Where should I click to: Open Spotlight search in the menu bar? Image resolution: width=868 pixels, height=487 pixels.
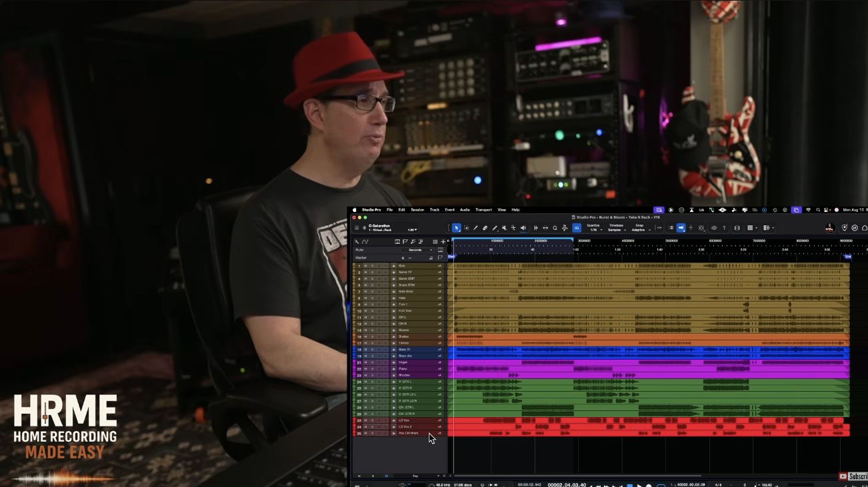pyautogui.click(x=819, y=210)
